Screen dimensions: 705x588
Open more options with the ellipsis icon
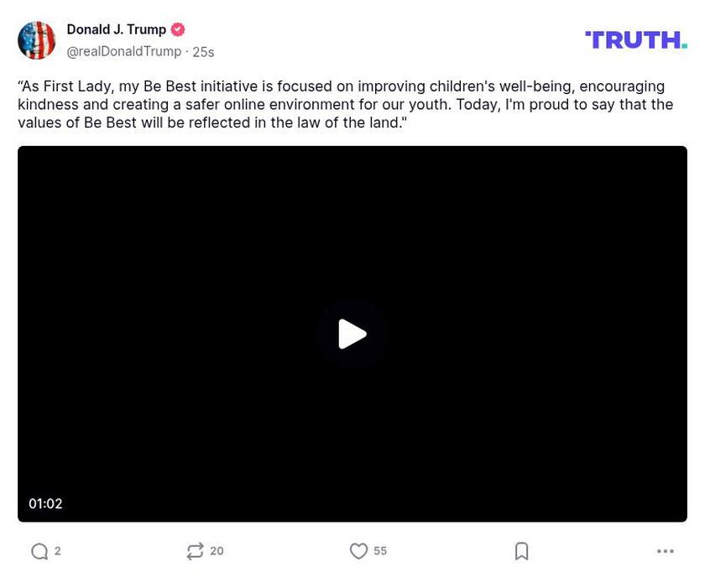point(666,551)
